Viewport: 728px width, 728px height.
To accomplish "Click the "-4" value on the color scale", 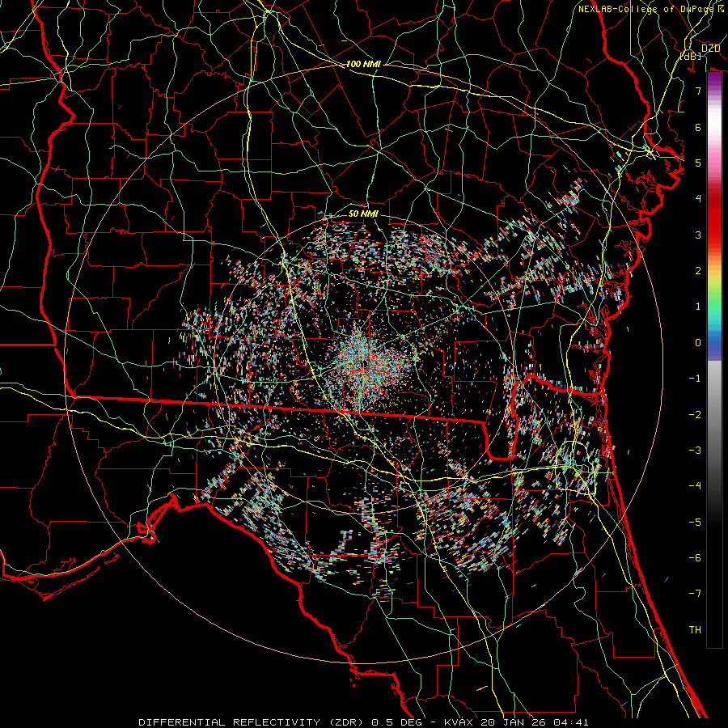I will pos(695,486).
